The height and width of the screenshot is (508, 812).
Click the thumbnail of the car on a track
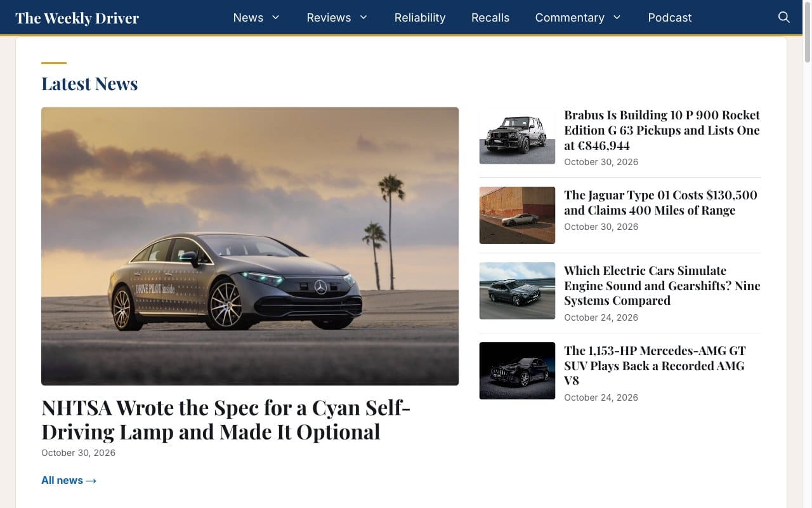coord(517,291)
